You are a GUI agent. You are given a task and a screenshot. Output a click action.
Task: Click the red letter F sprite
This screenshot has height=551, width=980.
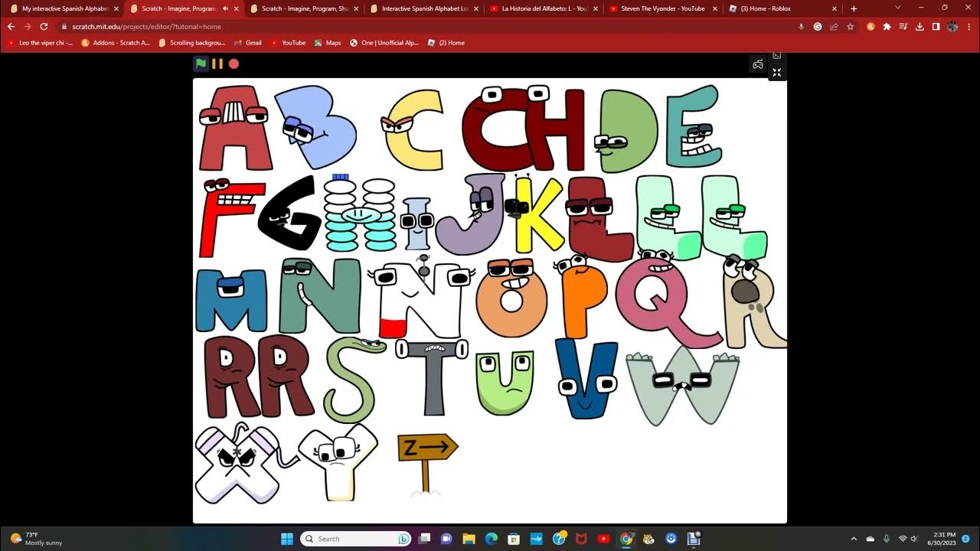(230, 217)
